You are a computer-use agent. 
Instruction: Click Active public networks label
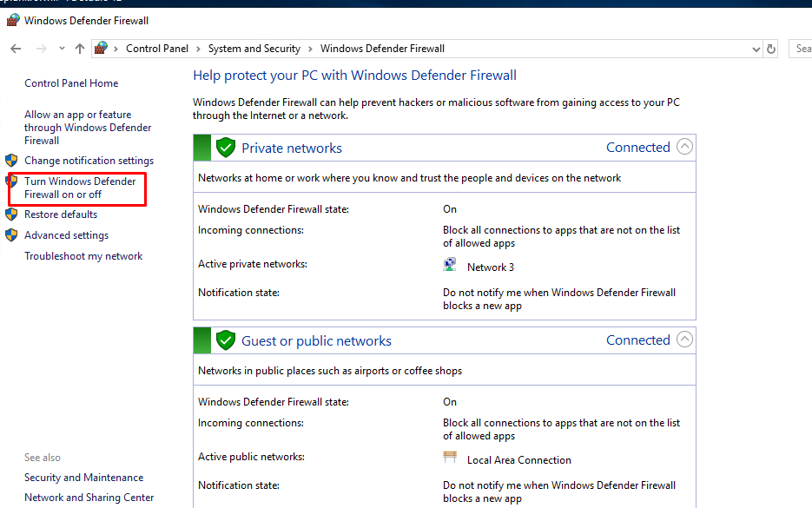pyautogui.click(x=251, y=457)
